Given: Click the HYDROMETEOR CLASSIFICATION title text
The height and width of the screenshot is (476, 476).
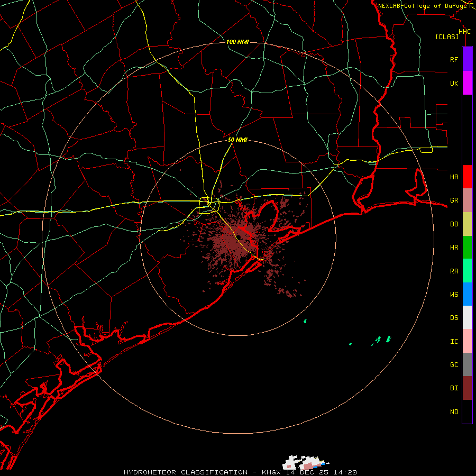Looking at the screenshot, I should [x=186, y=472].
